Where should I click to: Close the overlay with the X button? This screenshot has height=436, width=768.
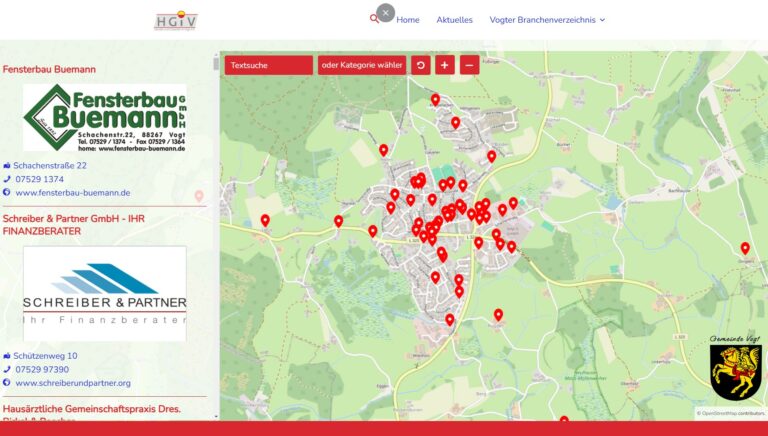pos(386,13)
